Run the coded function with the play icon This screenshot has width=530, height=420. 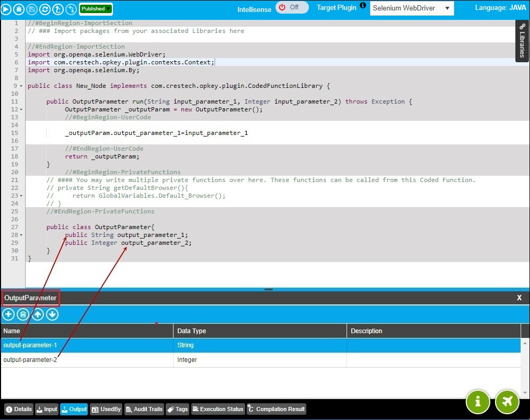[x=6, y=9]
